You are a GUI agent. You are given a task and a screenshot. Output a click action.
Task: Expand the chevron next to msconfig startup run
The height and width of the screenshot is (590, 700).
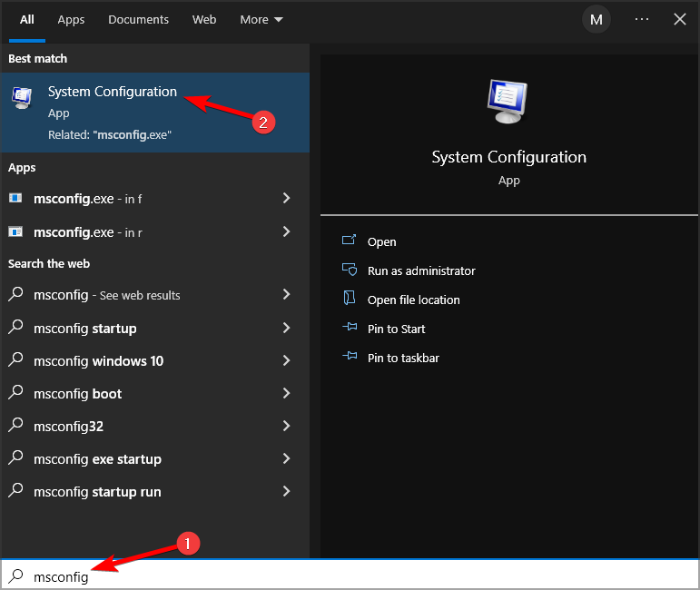tap(286, 491)
